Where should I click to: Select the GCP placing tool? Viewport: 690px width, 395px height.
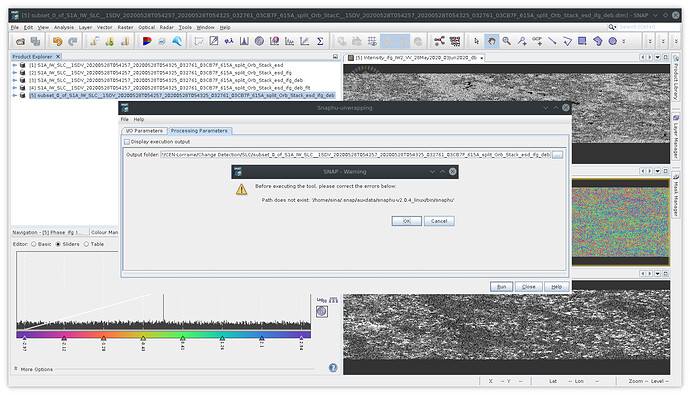click(537, 41)
